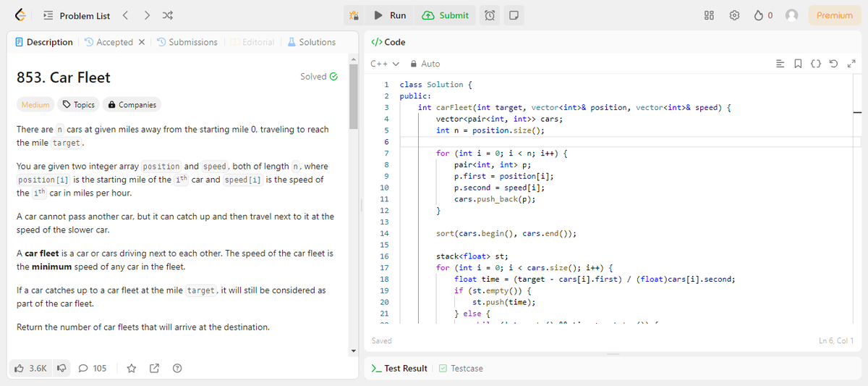The height and width of the screenshot is (386, 868).
Task: Toggle the Auto lock setting
Action: pyautogui.click(x=425, y=64)
